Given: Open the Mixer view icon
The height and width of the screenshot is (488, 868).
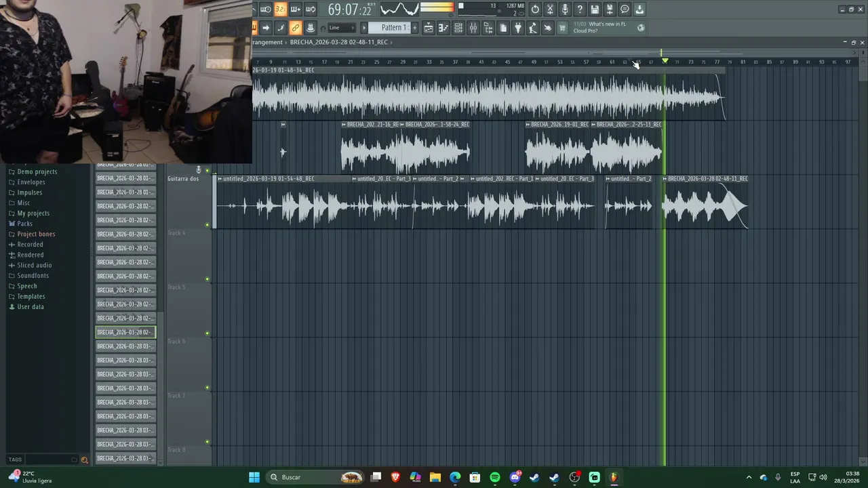Looking at the screenshot, I should tap(473, 28).
